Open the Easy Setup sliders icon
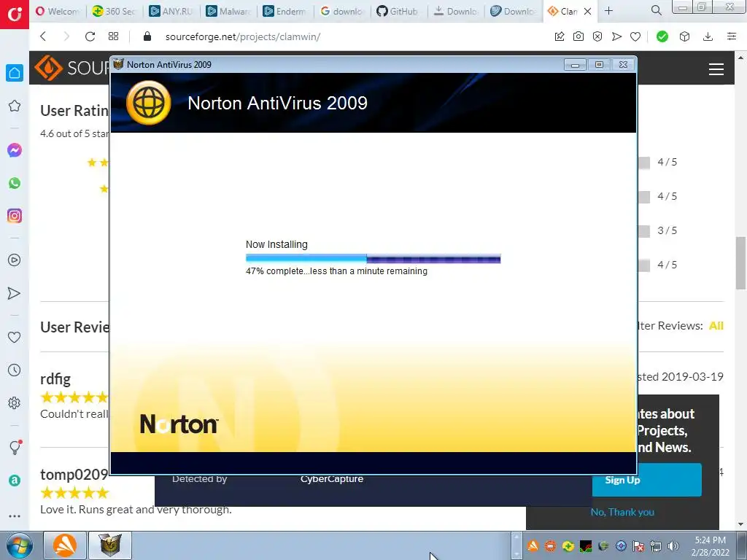This screenshot has height=560, width=747. point(732,36)
